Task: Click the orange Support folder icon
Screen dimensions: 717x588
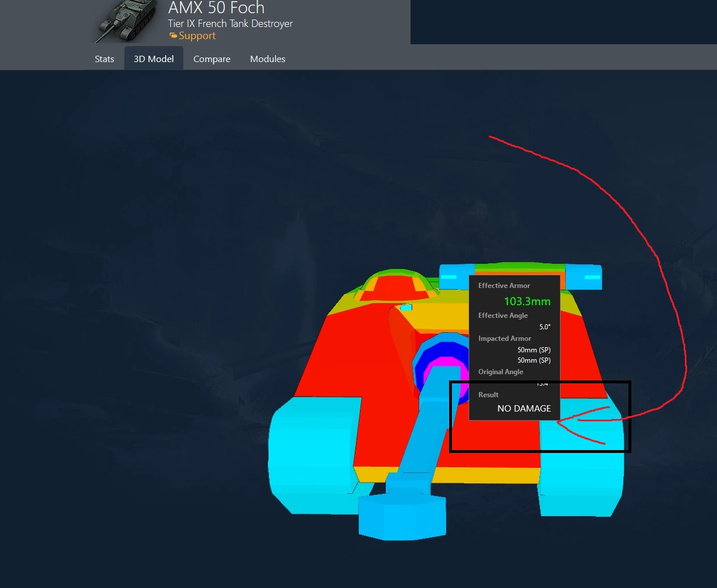Action: (173, 36)
